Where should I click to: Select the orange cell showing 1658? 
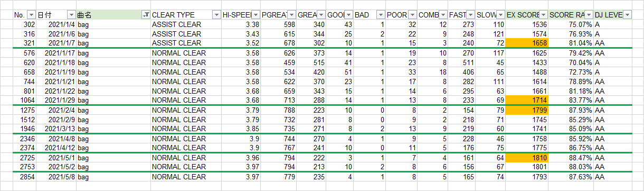[x=527, y=43]
